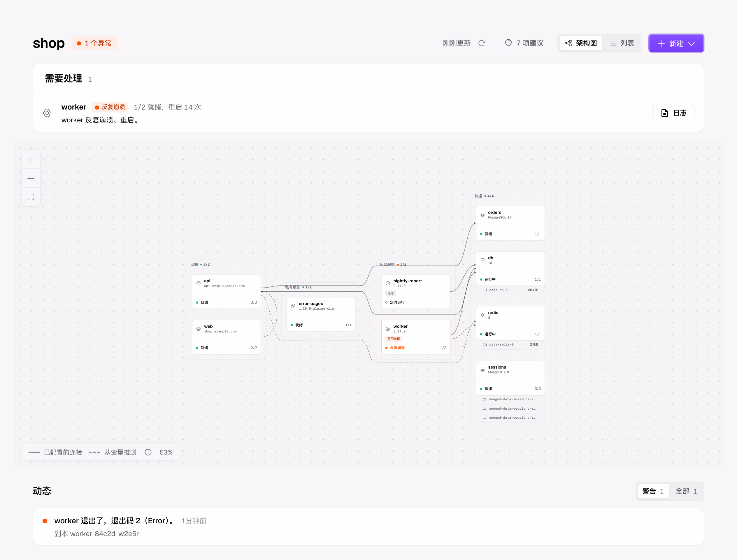Open the error-pages node

coord(321,314)
